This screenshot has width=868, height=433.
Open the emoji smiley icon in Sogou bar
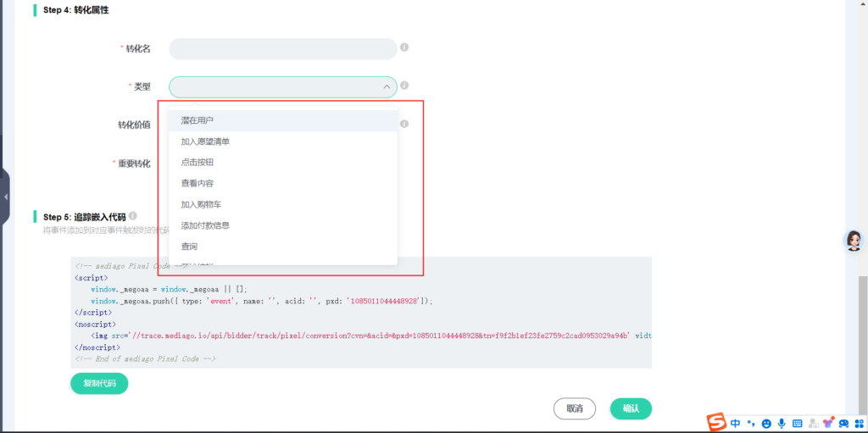[x=766, y=424]
